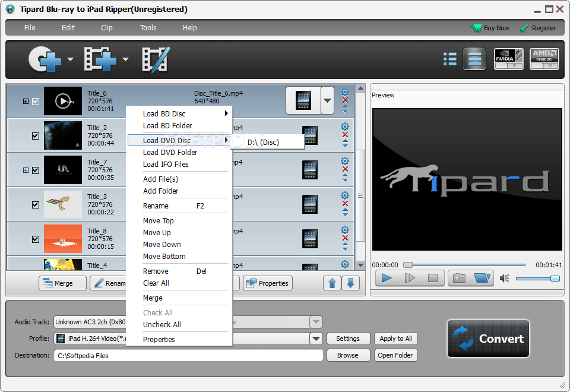
Task: Take a snapshot with camera icon
Action: (459, 278)
